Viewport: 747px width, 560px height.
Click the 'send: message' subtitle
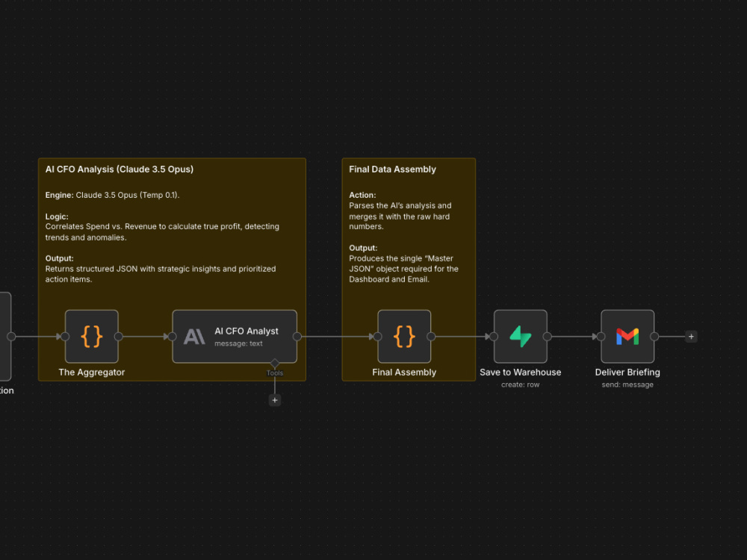(x=627, y=385)
